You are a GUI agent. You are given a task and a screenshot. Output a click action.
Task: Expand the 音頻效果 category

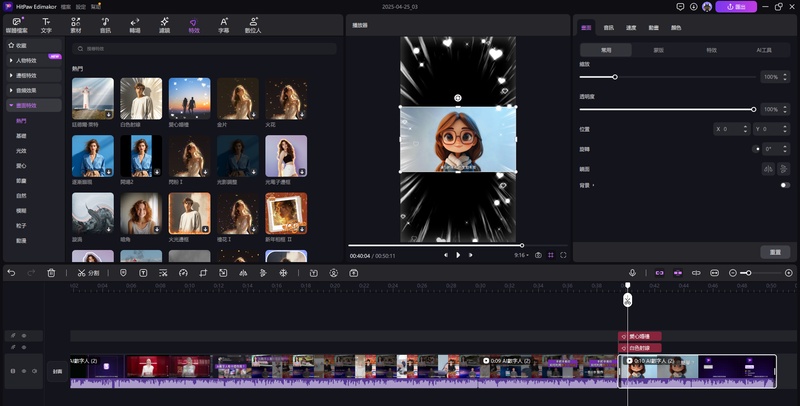point(34,90)
